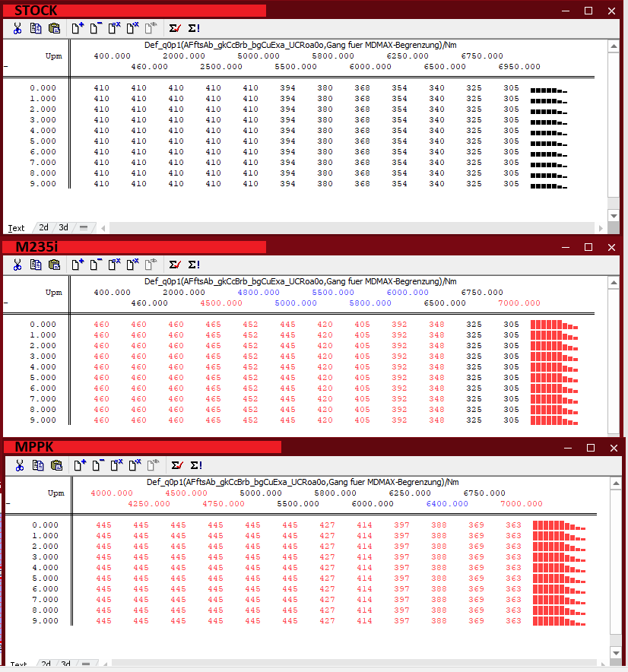Click the Upm axis label in MPPK window
Image resolution: width=628 pixels, height=672 pixels.
click(x=56, y=493)
